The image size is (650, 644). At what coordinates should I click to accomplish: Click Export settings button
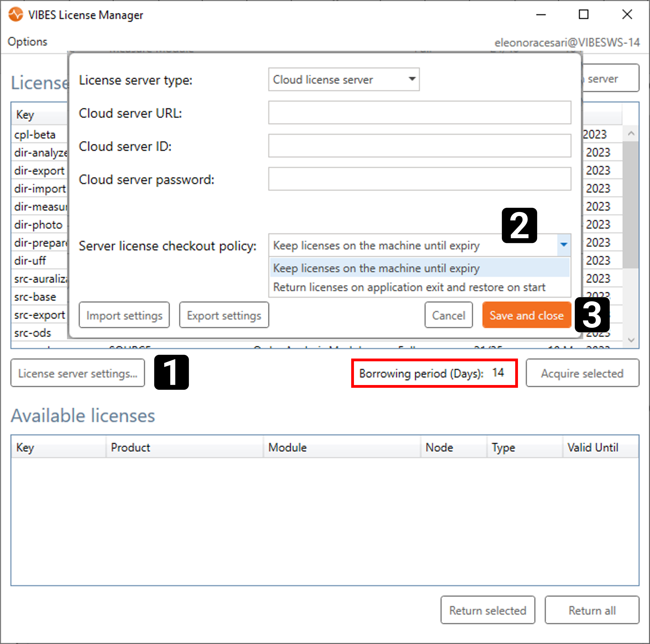point(224,315)
